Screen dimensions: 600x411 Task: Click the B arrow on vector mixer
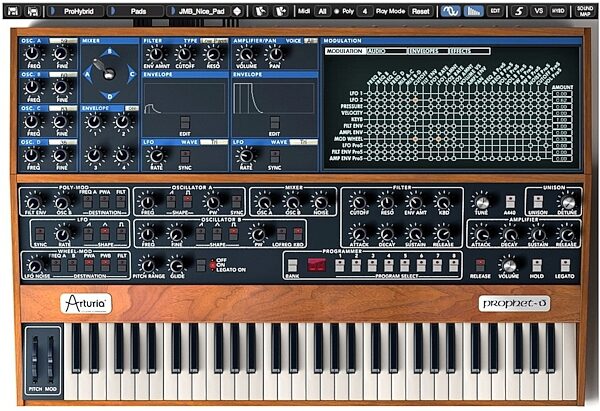click(110, 52)
